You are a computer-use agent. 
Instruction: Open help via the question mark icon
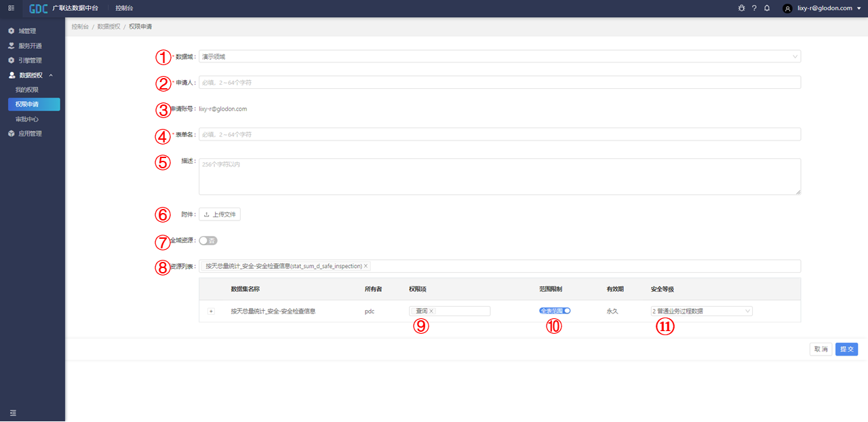(x=754, y=8)
